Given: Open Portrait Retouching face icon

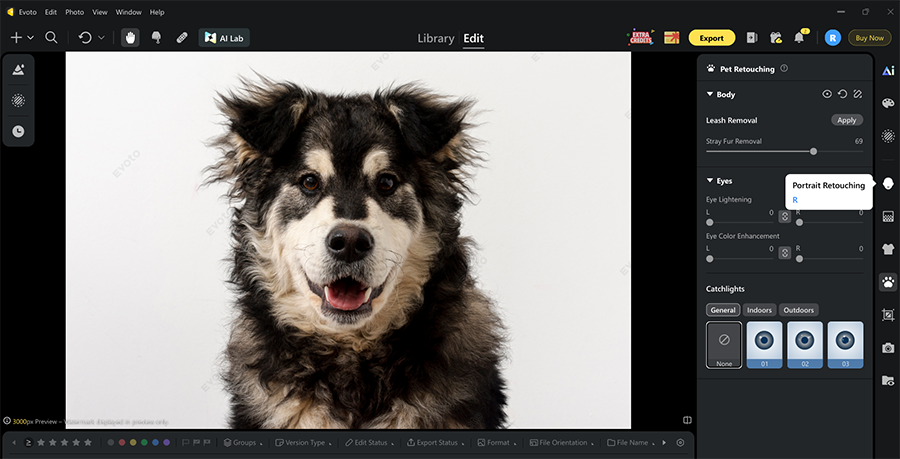Looking at the screenshot, I should (888, 183).
